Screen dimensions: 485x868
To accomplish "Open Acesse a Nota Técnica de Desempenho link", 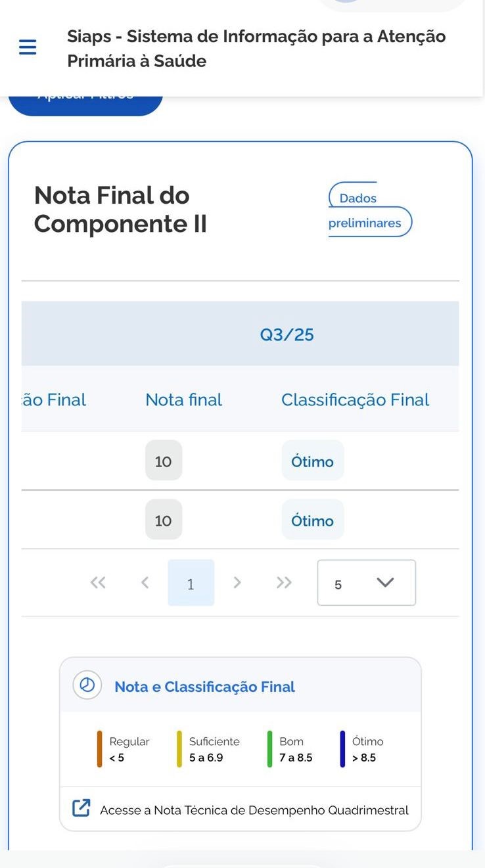I will click(254, 810).
